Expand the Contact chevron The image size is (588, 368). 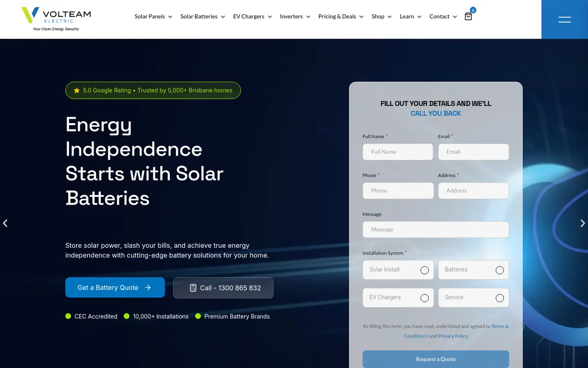click(x=455, y=17)
